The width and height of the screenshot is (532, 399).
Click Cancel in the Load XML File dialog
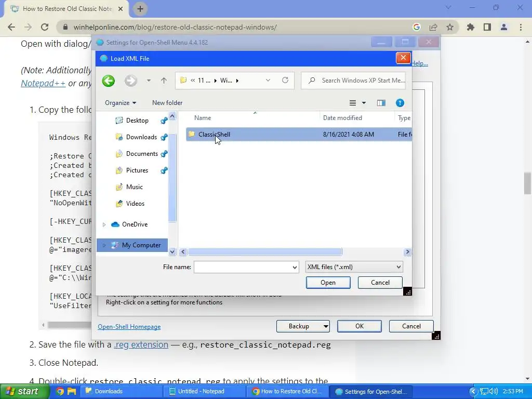[380, 283]
